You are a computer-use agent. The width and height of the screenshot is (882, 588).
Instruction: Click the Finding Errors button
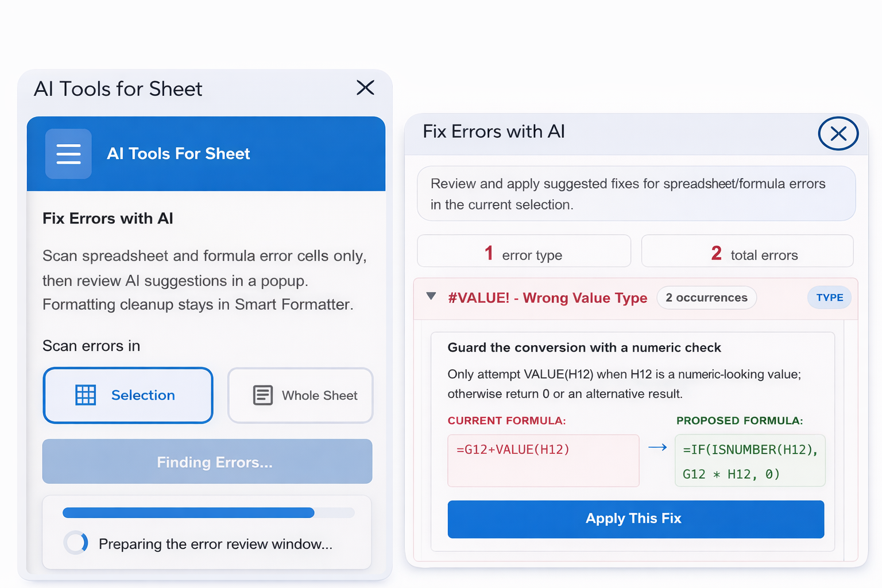click(x=207, y=462)
